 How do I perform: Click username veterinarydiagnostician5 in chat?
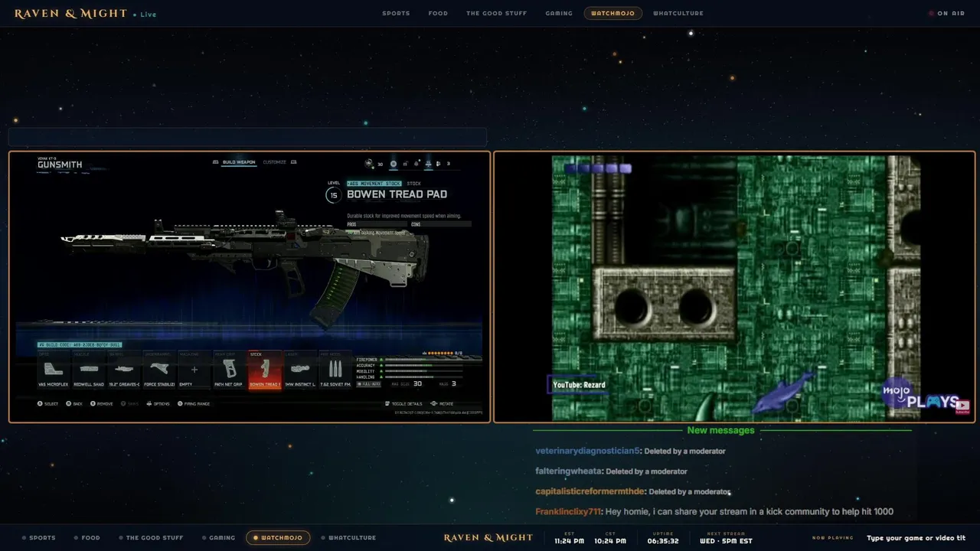[587, 451]
